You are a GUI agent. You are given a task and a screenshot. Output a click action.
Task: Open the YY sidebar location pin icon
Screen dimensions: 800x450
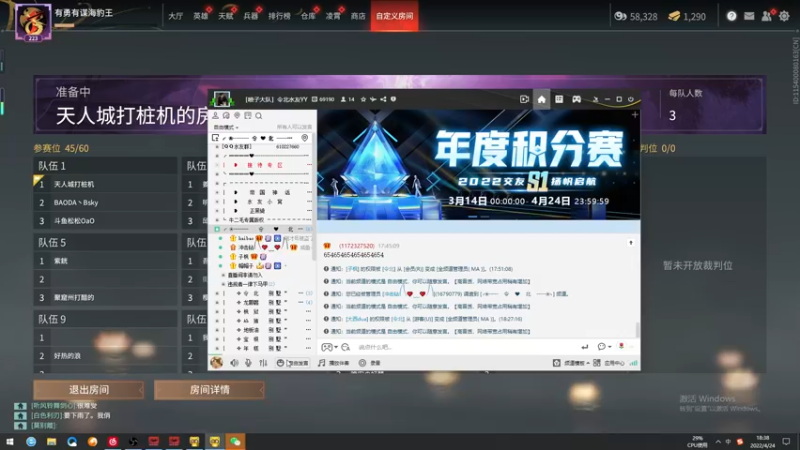[237, 116]
